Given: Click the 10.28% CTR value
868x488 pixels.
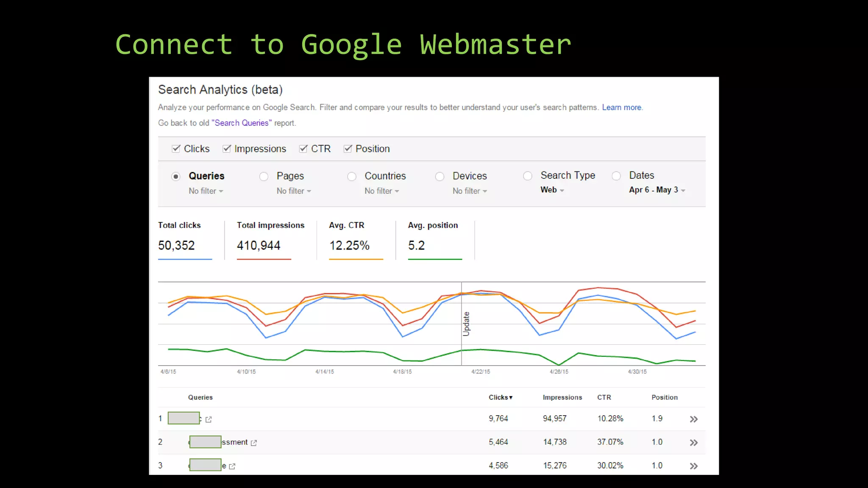Looking at the screenshot, I should [x=610, y=419].
